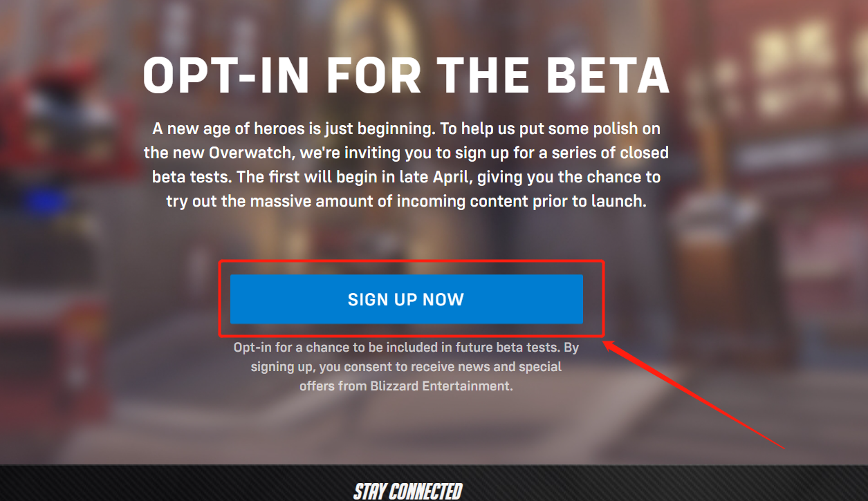Viewport: 868px width, 501px height.
Task: Click the STAY CONNECTED footer heading
Action: click(407, 491)
